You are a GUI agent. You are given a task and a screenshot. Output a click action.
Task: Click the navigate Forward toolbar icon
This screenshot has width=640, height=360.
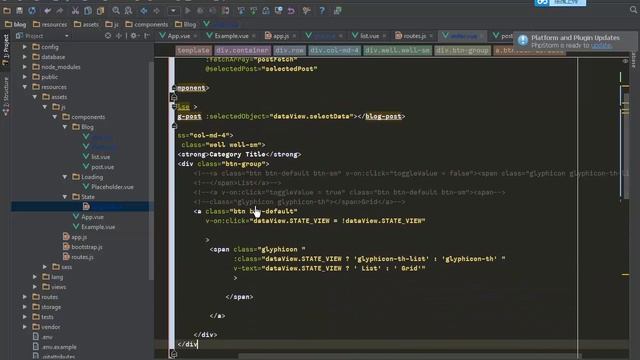click(156, 11)
